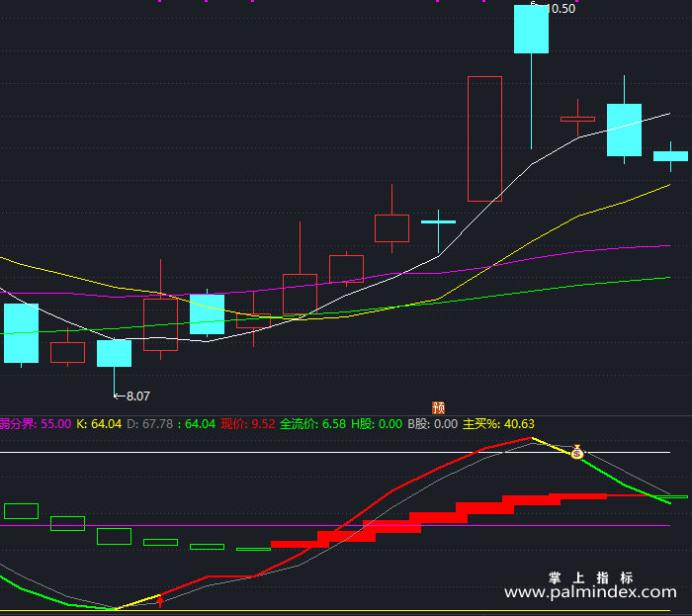Click the money bag sell signal icon

[576, 452]
